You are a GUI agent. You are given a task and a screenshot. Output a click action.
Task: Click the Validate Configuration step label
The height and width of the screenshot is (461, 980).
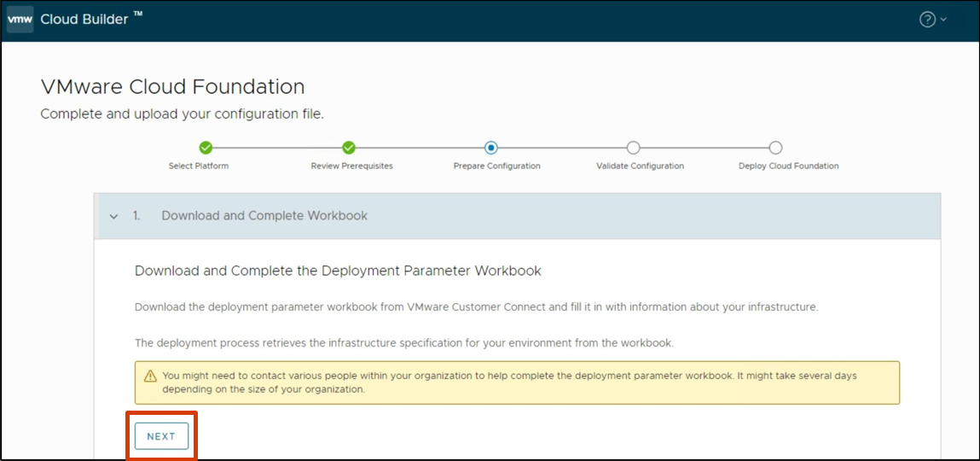[640, 166]
